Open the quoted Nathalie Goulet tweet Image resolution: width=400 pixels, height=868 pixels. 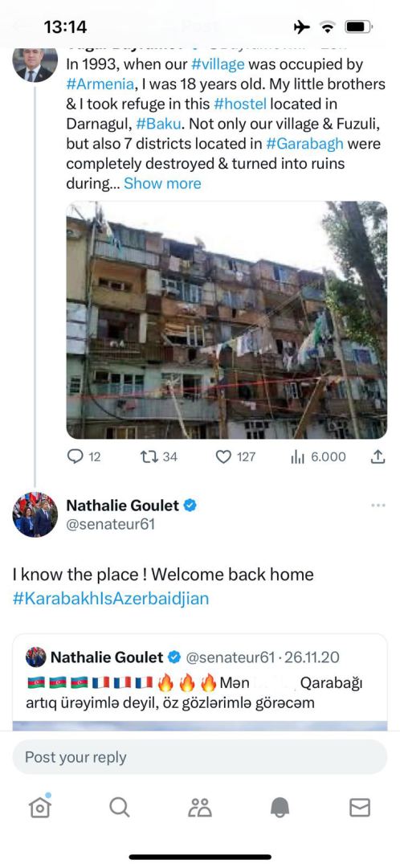pos(200,682)
